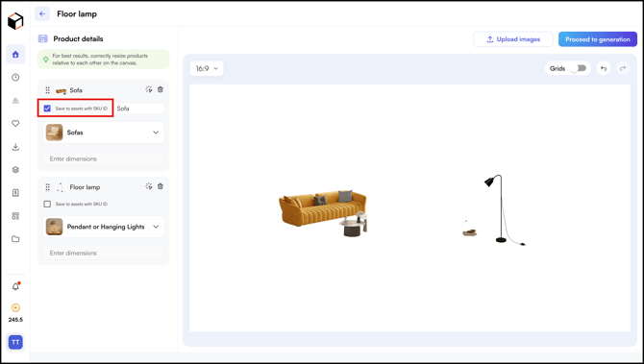644x364 pixels.
Task: Click the Floor lamp page title
Action: [77, 14]
